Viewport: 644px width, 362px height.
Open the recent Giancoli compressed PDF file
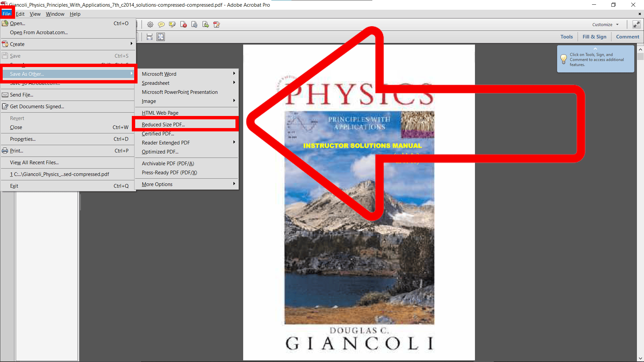[60, 174]
